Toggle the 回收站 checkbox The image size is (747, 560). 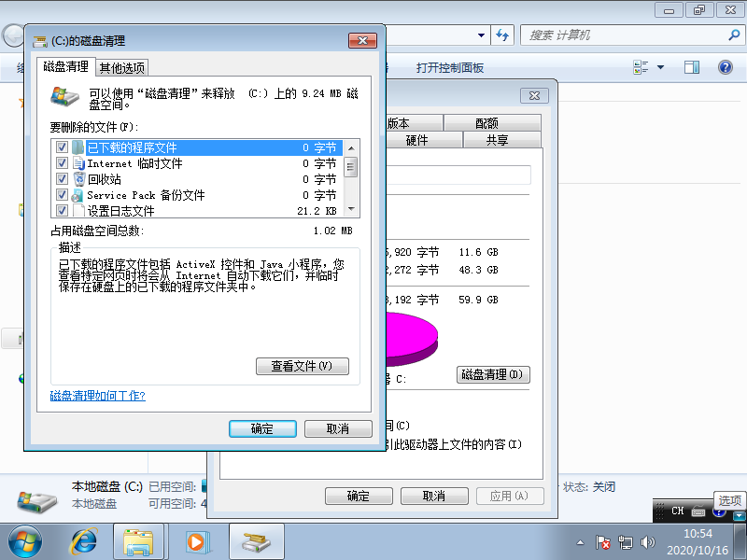[63, 179]
